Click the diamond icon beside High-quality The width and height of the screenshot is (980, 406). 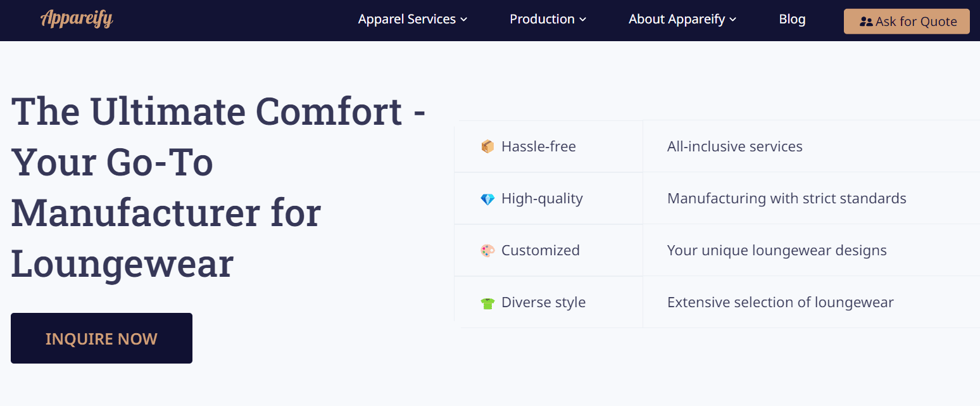click(x=487, y=199)
